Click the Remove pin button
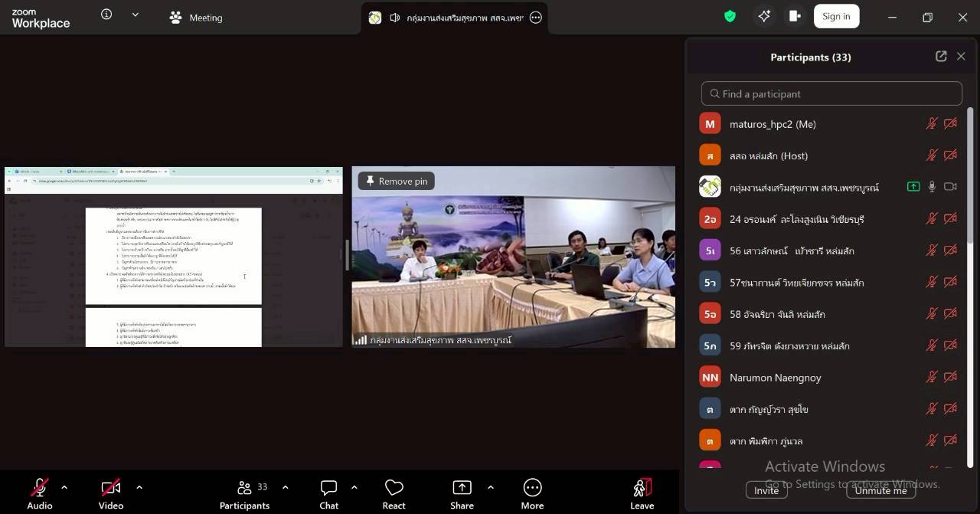This screenshot has width=980, height=514. click(397, 181)
